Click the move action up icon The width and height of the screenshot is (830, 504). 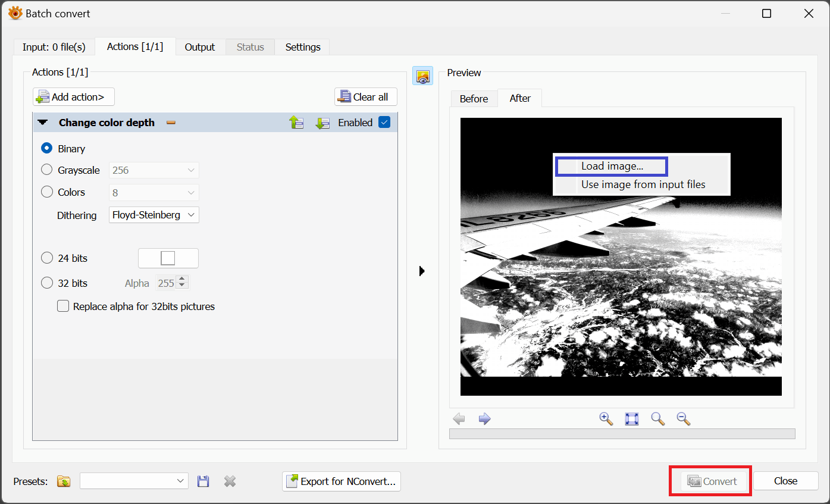click(296, 123)
